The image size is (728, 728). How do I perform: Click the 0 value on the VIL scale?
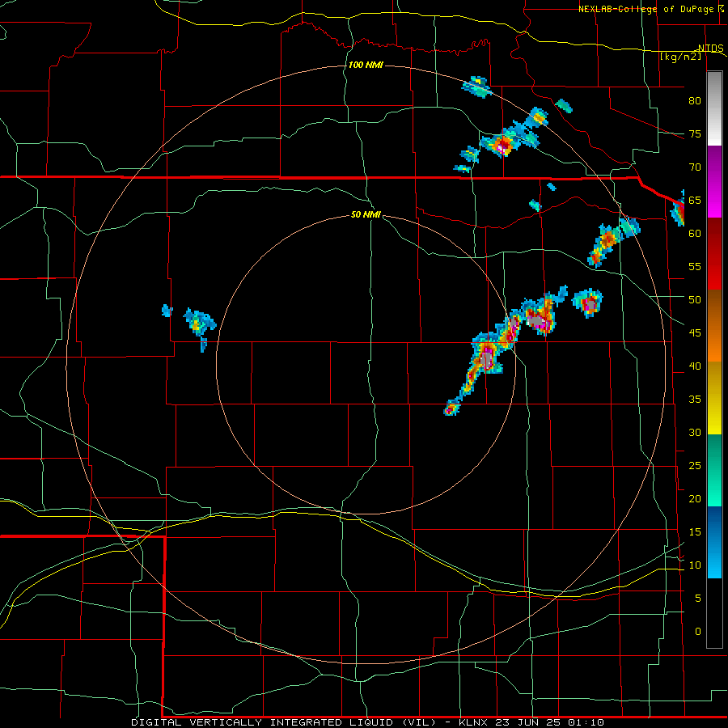point(698,632)
